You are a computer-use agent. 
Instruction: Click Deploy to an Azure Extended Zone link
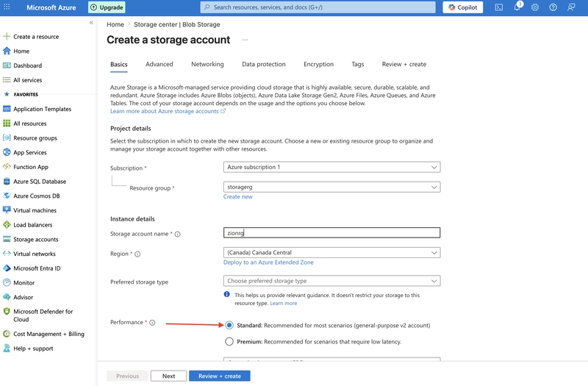click(x=268, y=262)
